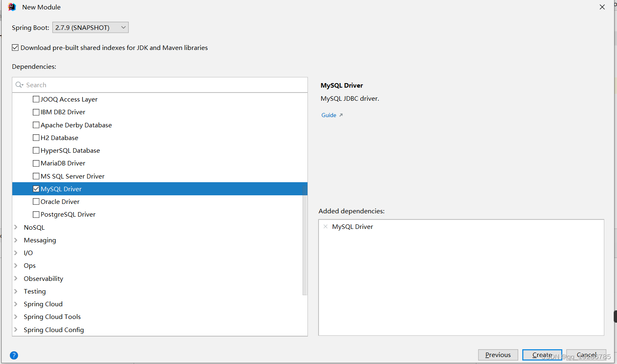
Task: Click the JOOQ Access Layer label
Action: pos(69,99)
